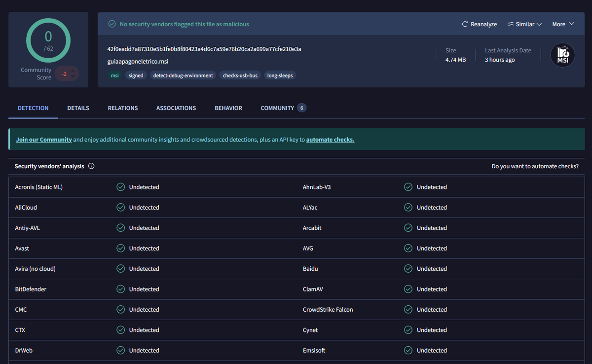Click the Undetected result for Emsisoft
The width and height of the screenshot is (592, 364).
coord(432,351)
